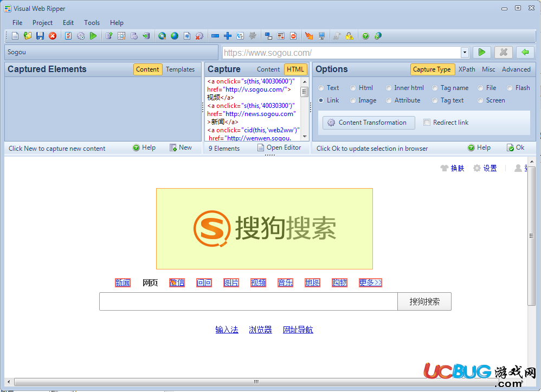Click the red X circle toolbar icon
Image resolution: width=541 pixels, height=392 pixels.
(53, 36)
